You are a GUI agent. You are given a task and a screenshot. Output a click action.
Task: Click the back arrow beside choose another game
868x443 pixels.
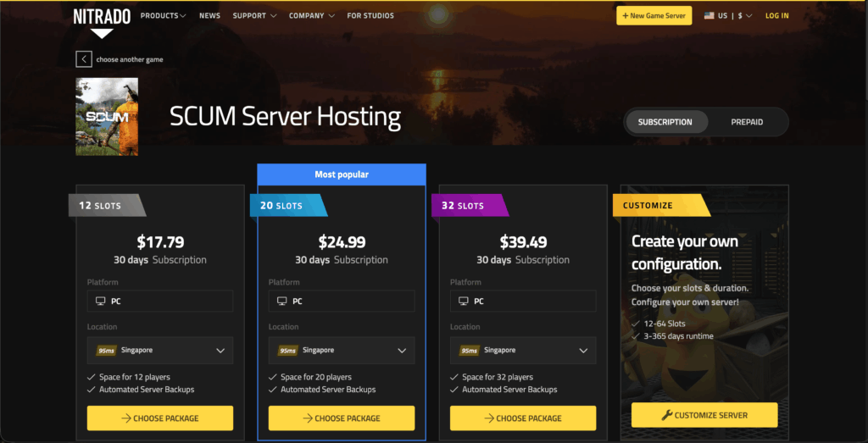pyautogui.click(x=84, y=59)
